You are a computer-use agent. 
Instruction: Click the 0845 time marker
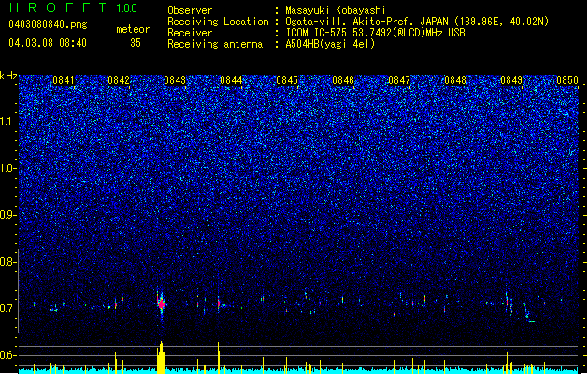pyautogui.click(x=287, y=80)
